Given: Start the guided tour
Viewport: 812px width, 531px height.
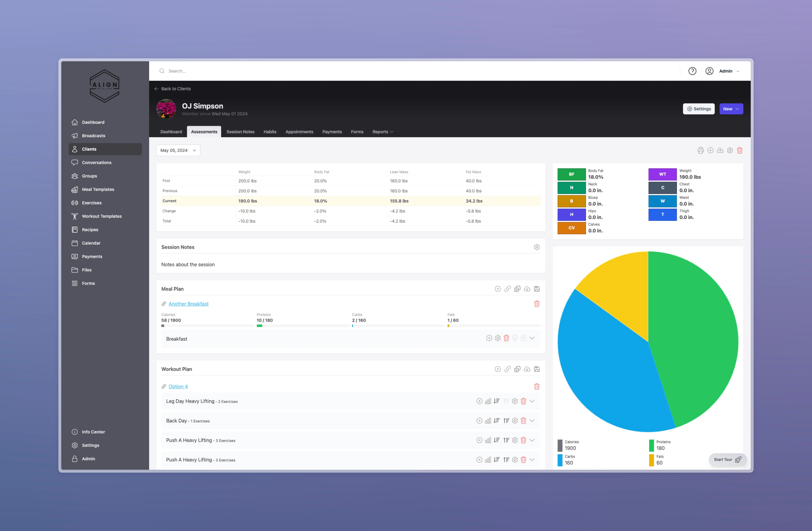Looking at the screenshot, I should (727, 459).
